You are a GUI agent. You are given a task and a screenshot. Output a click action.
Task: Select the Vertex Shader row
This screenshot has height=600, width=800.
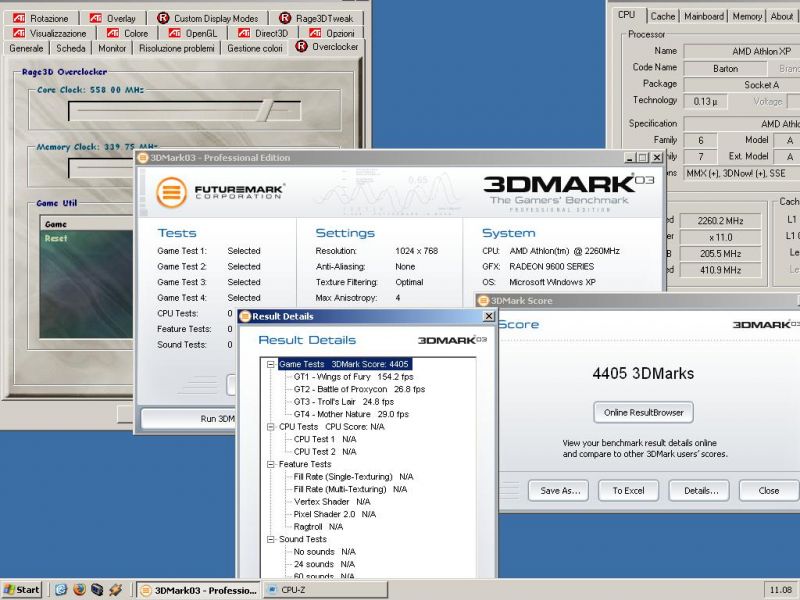pos(332,502)
